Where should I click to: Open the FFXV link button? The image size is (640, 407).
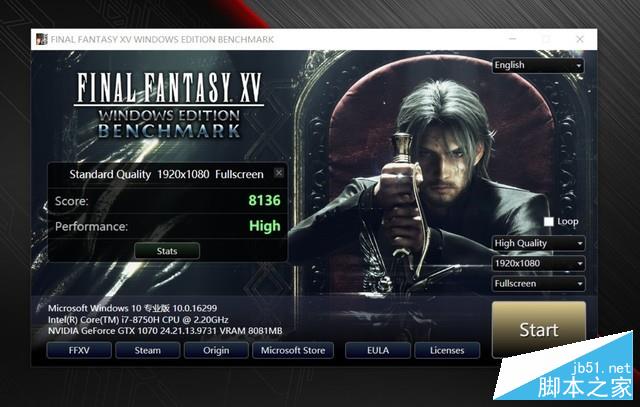coord(79,350)
